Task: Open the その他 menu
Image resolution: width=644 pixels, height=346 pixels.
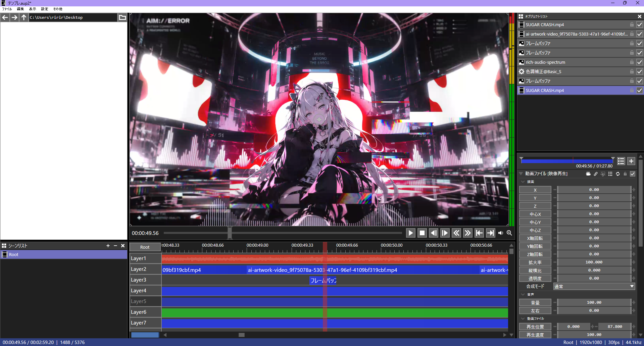Action: click(58, 9)
